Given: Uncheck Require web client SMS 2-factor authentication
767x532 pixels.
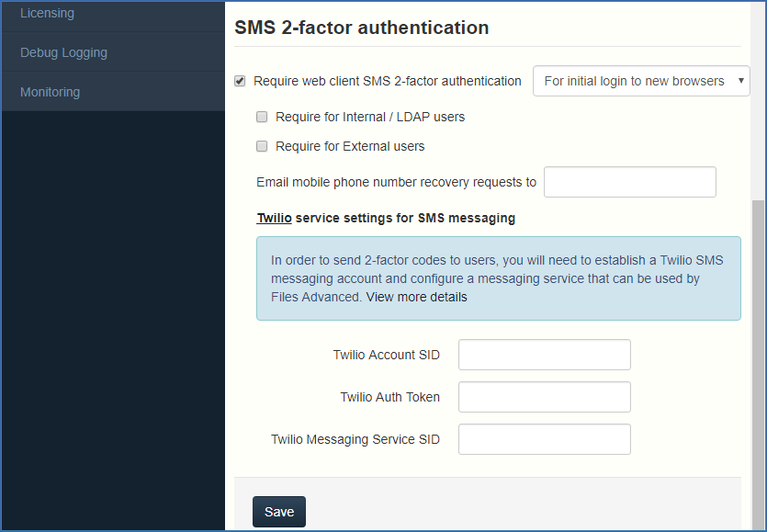Looking at the screenshot, I should (x=240, y=81).
